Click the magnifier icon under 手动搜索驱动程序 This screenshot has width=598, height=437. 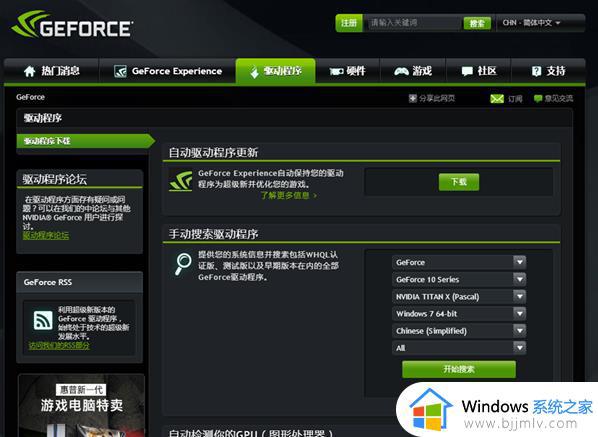183,263
